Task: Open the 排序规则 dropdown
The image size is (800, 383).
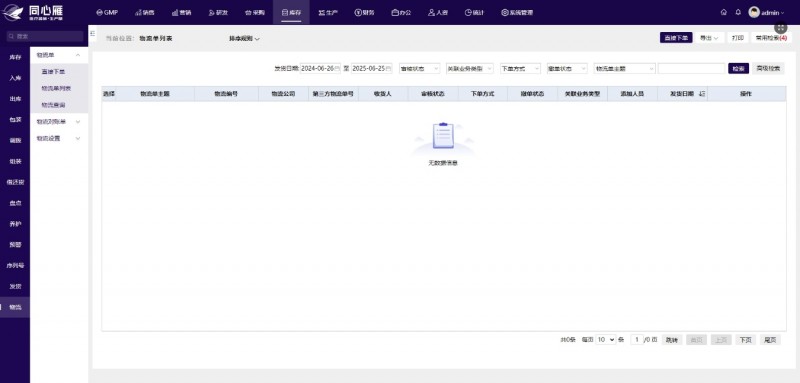Action: (x=244, y=39)
